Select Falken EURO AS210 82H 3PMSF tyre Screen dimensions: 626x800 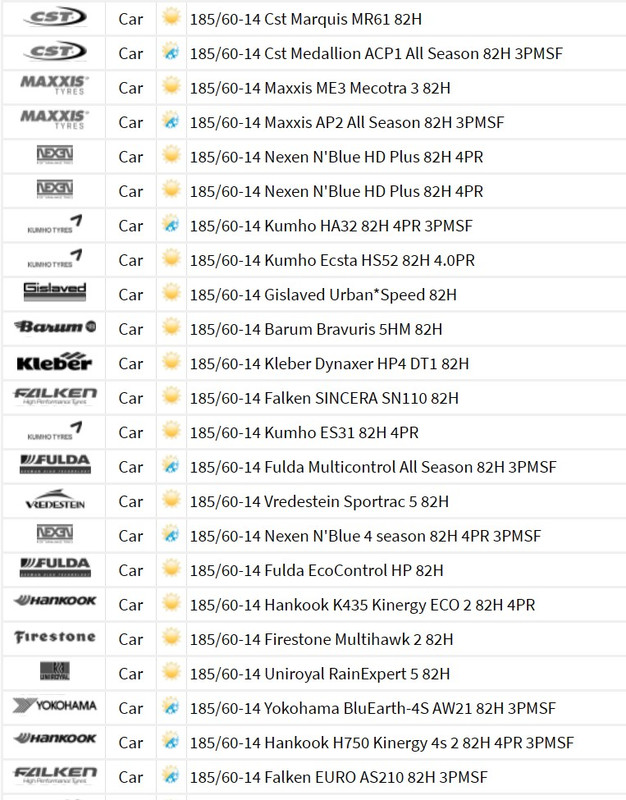click(x=339, y=777)
